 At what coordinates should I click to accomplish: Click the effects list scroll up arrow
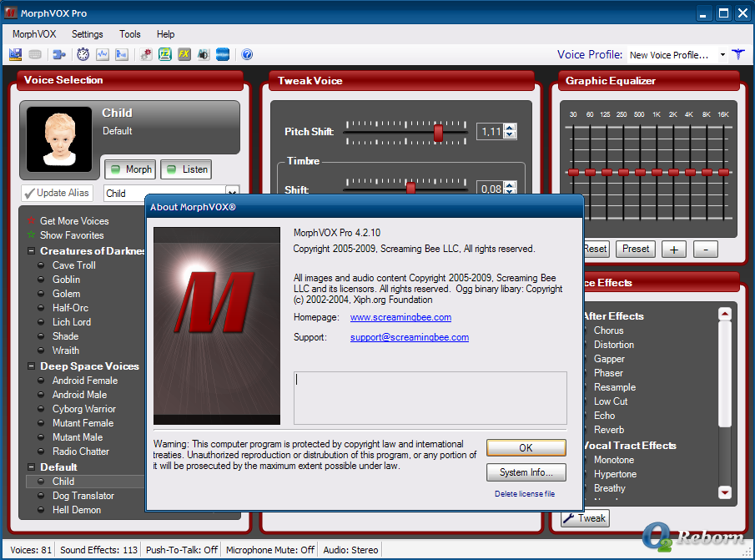pos(725,315)
